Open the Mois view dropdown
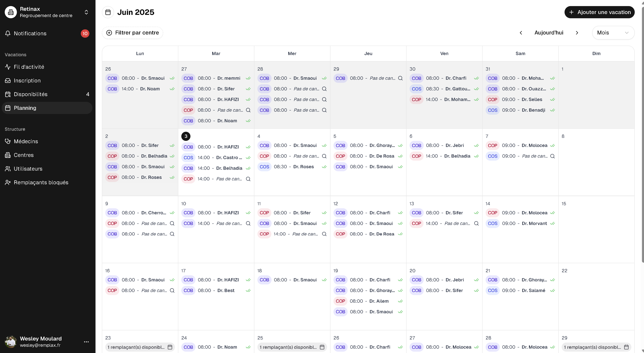This screenshot has height=353, width=644. click(x=613, y=33)
